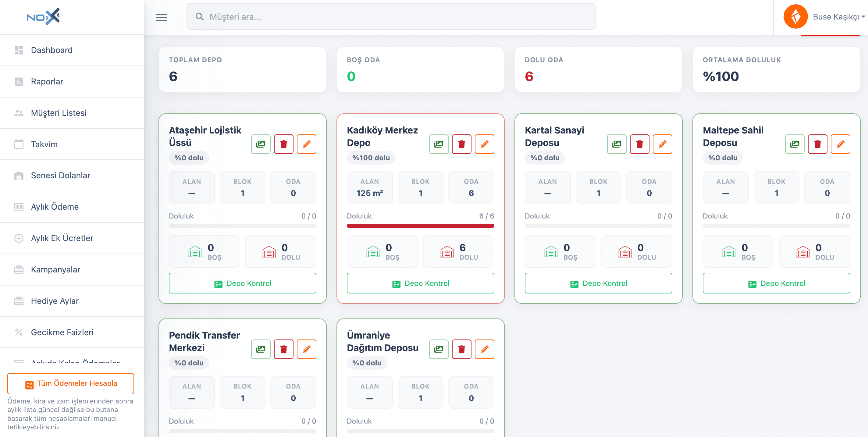This screenshot has height=437, width=868.
Task: Click the Dolu Oda stat card
Action: (x=599, y=69)
